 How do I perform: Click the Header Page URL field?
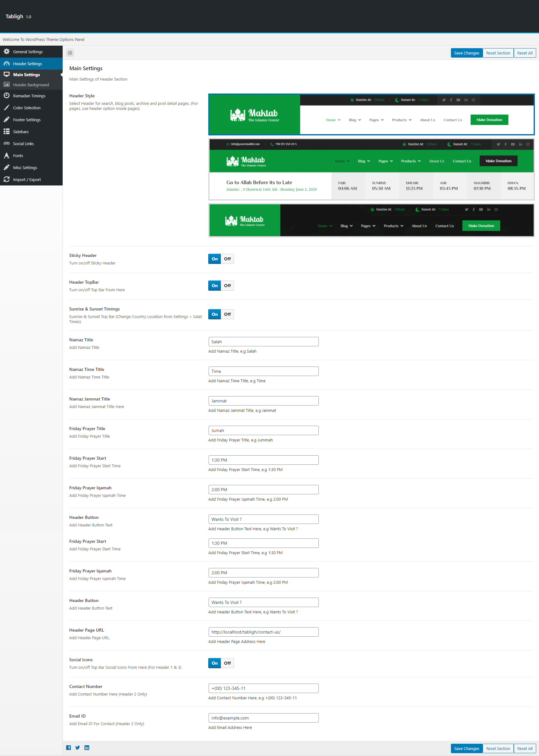[x=263, y=632]
